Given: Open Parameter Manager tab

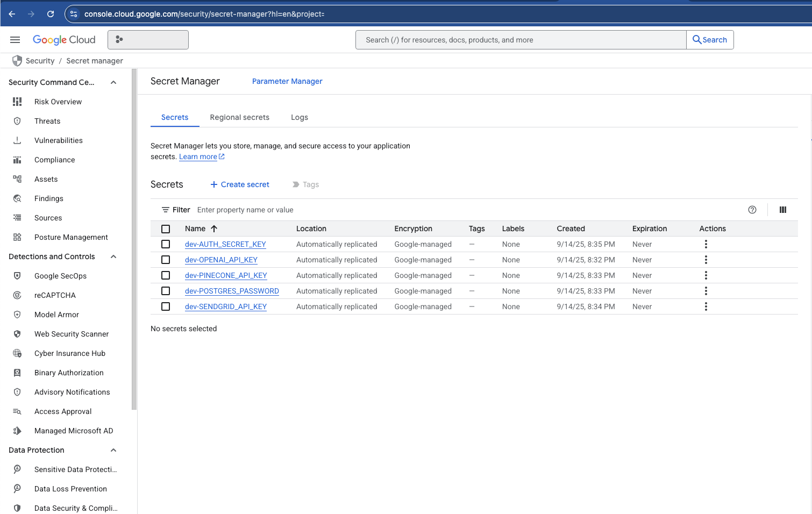Looking at the screenshot, I should point(287,81).
